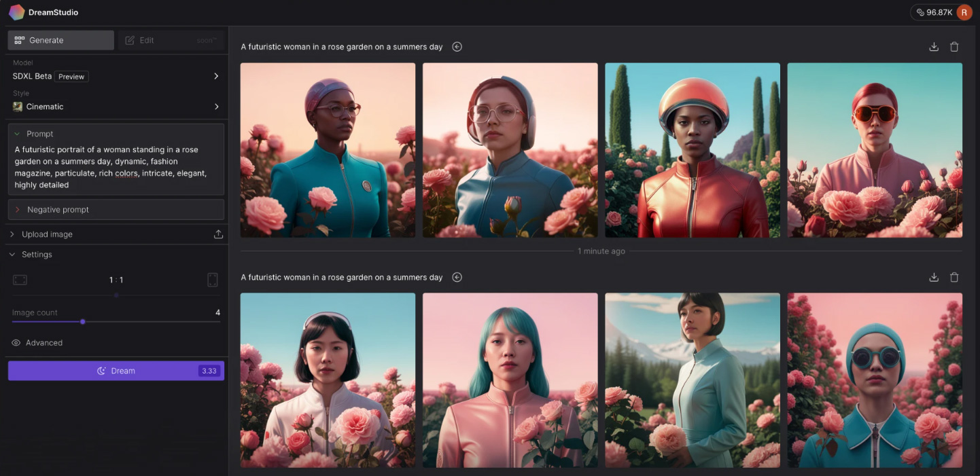Click the '1 : 1' aspect ratio label

coord(116,280)
